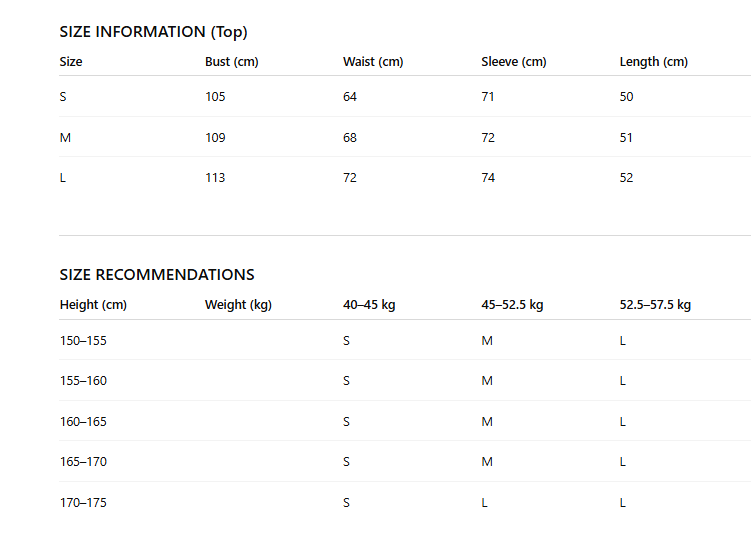This screenshot has width=755, height=545.
Task: Click the L recommendation for 170–175 at 45–52.5 kg
Action: point(484,503)
